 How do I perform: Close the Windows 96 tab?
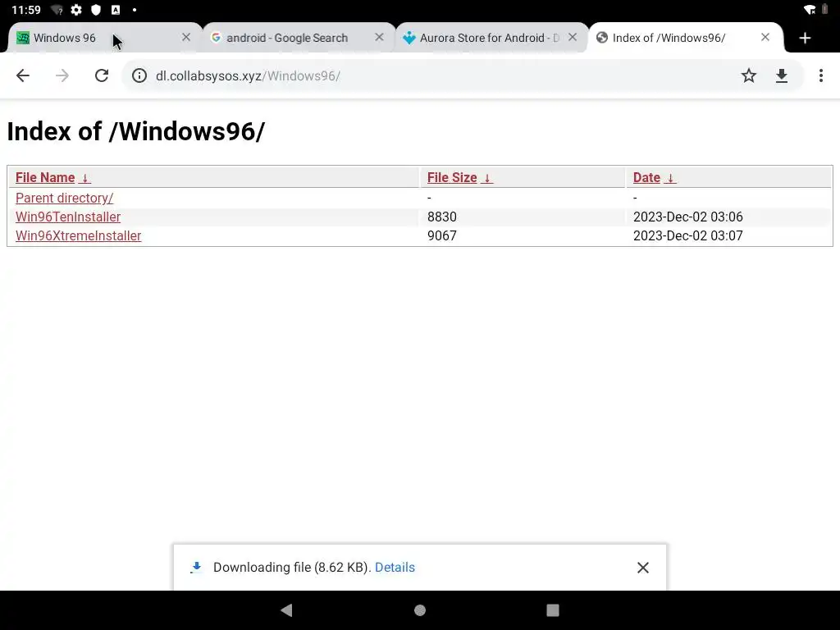[186, 37]
